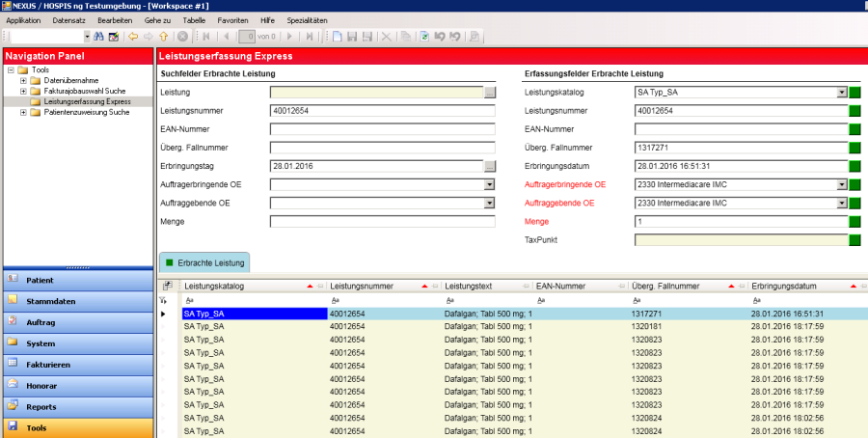Open the Stammdaten navigation section
868x438 pixels.
tap(51, 301)
